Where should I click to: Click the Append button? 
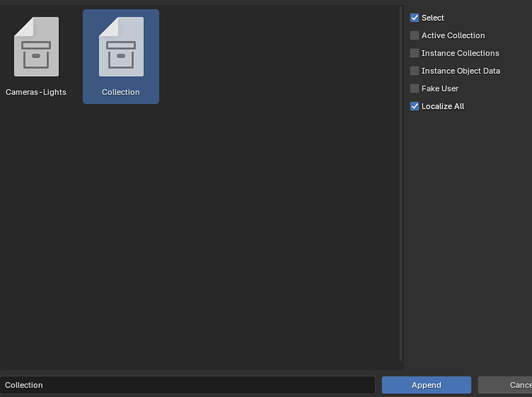(426, 385)
